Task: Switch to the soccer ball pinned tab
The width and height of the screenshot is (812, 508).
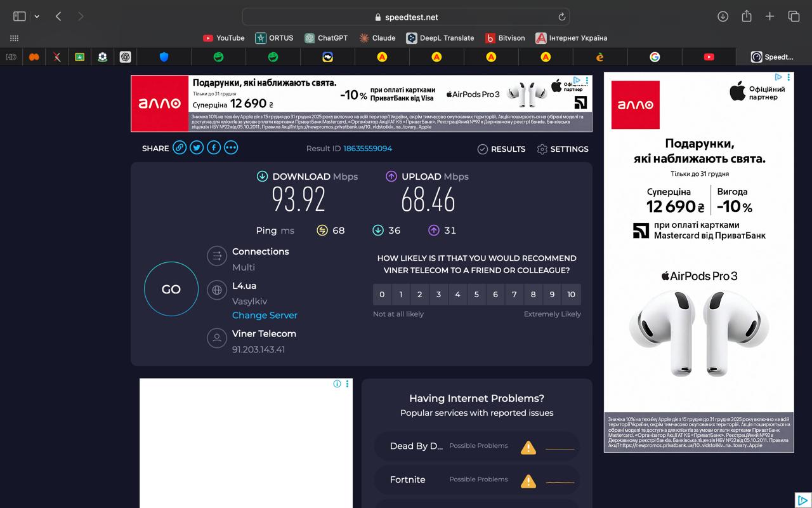Action: 102,57
